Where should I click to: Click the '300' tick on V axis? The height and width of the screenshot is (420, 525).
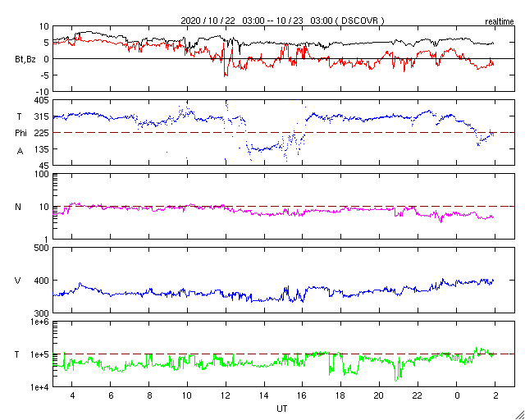tap(43, 313)
